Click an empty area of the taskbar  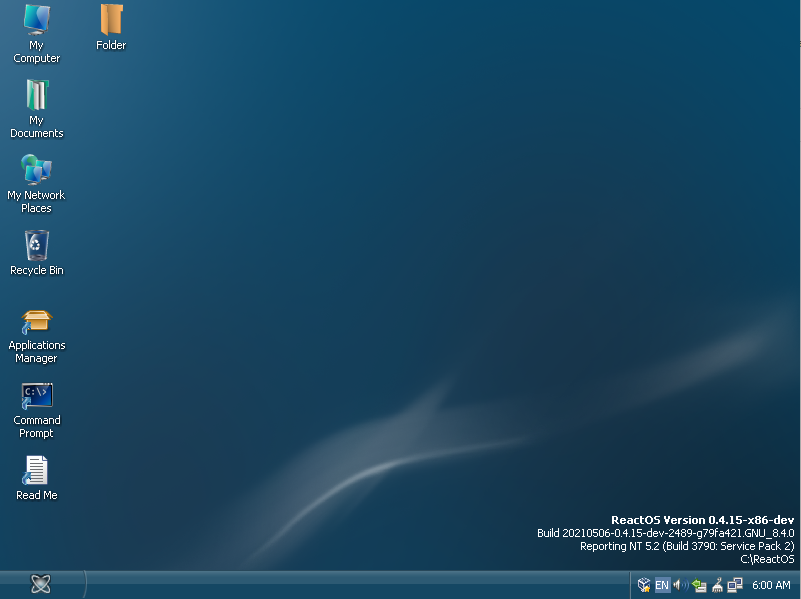(x=350, y=585)
